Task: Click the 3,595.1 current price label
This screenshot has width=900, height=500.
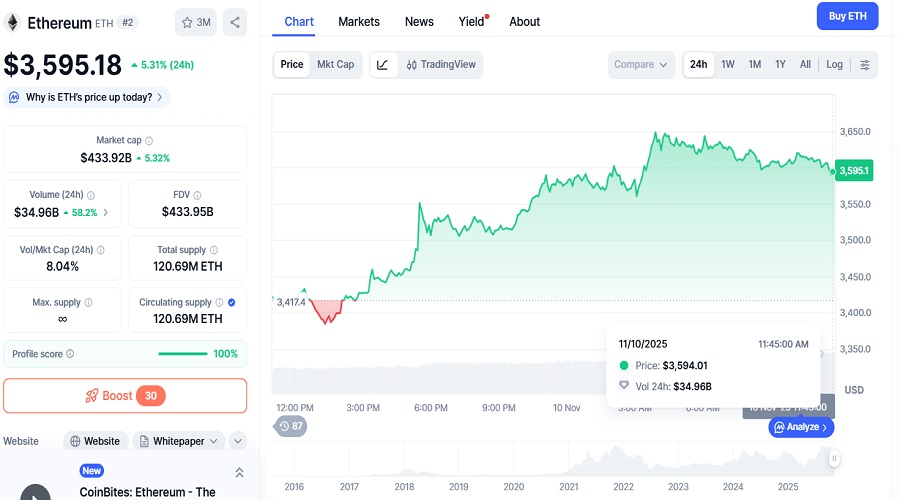Action: pyautogui.click(x=854, y=170)
